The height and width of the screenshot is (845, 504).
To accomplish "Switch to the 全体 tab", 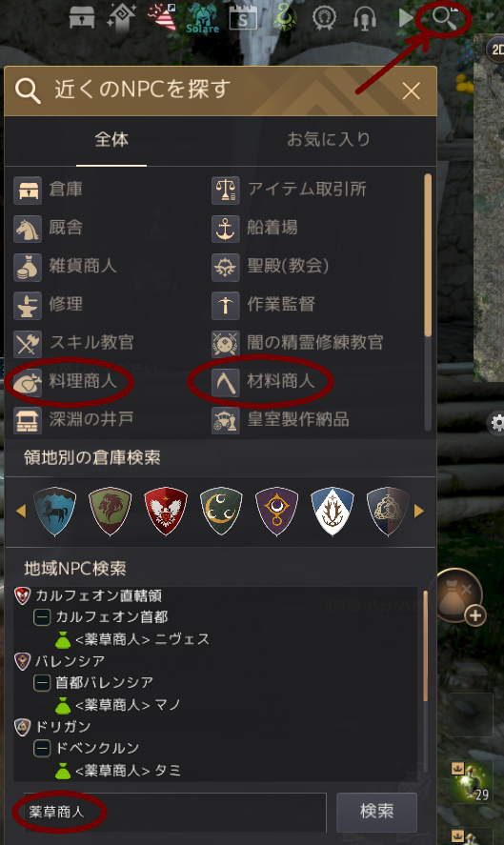I will point(111,140).
